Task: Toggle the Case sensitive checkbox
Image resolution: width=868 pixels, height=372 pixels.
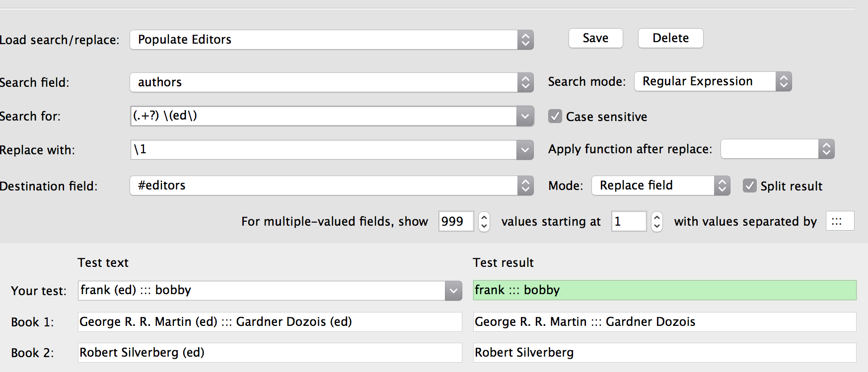Action: [x=555, y=117]
